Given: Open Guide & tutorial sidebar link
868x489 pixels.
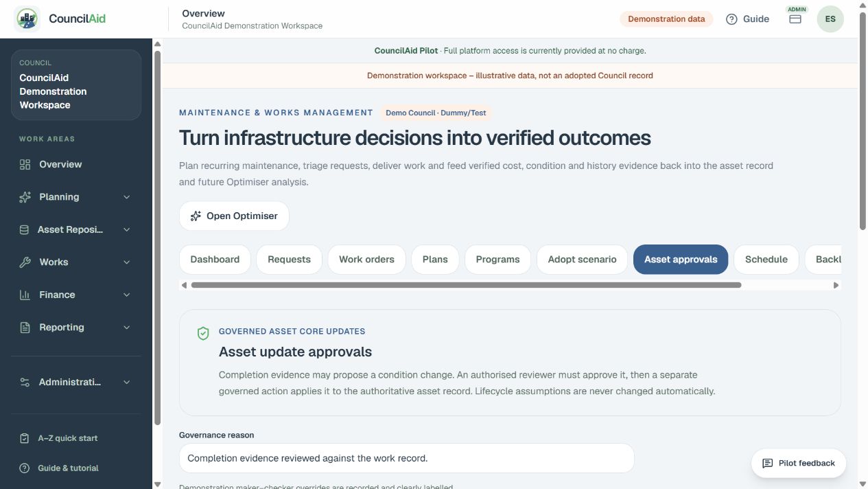Looking at the screenshot, I should 76,468.
